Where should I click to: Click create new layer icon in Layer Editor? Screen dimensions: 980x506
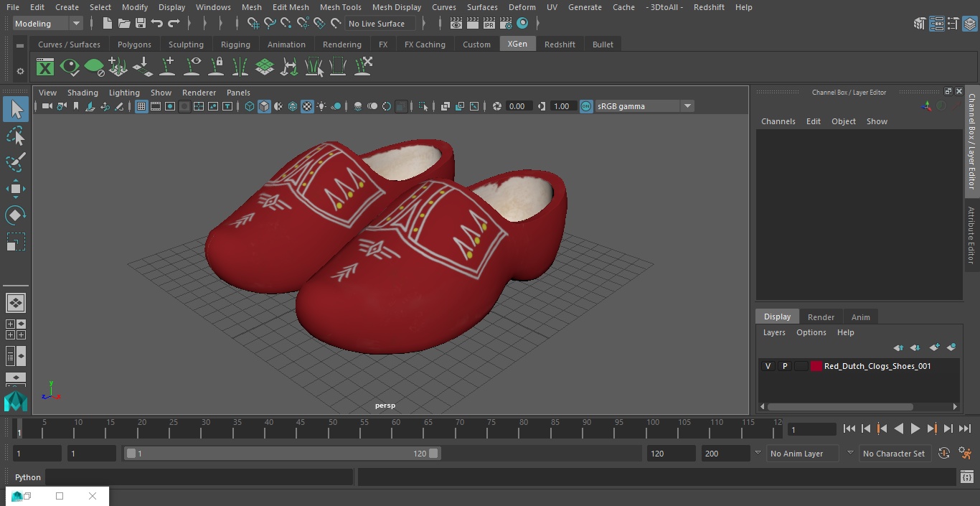click(934, 347)
